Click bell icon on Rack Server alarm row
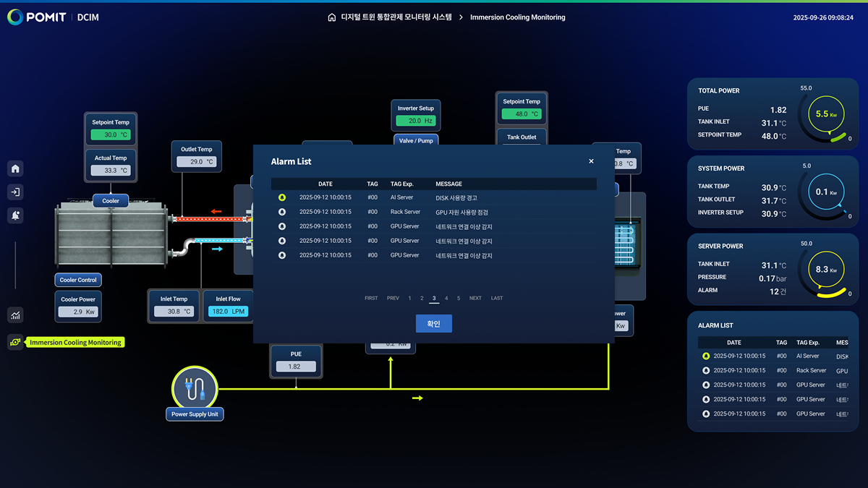Screen dimensions: 868x488 [x=281, y=212]
